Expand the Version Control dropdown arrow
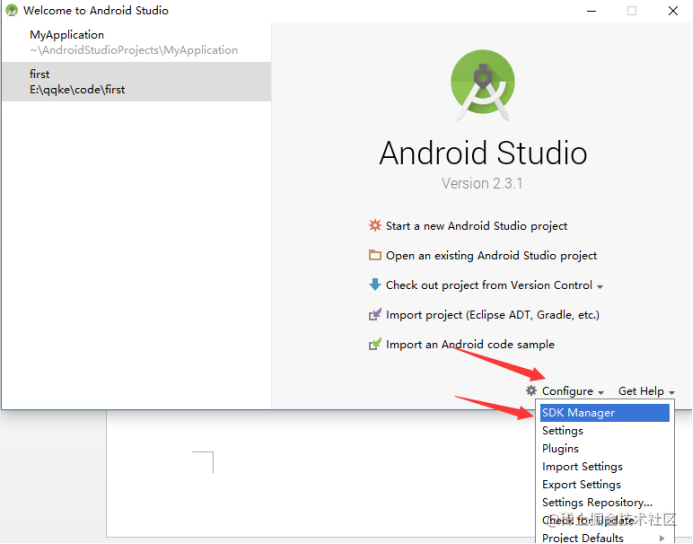Image resolution: width=693 pixels, height=544 pixels. (x=600, y=287)
